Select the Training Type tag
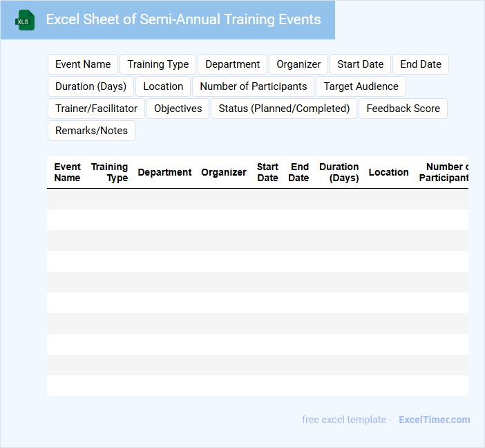The height and width of the screenshot is (448, 485). (158, 64)
